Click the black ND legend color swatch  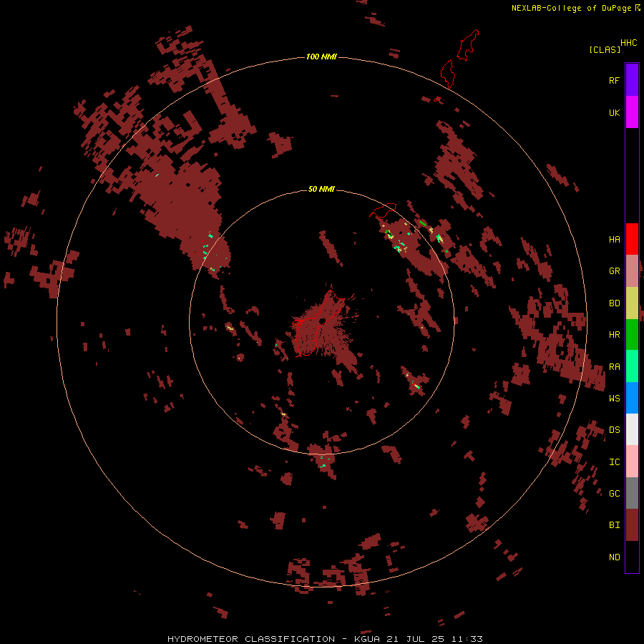(x=632, y=557)
